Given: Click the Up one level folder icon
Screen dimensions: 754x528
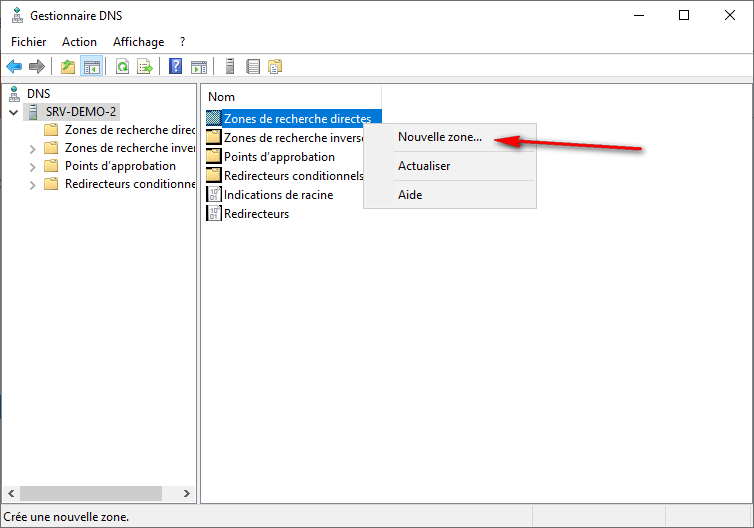Looking at the screenshot, I should point(68,67).
